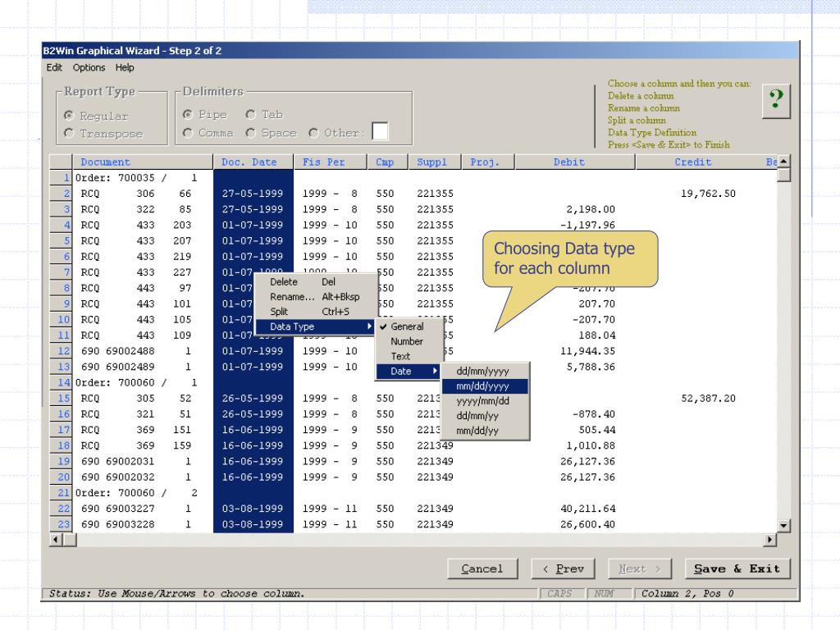840x630 pixels.
Task: Click debit value -878.40
Action: coord(594,413)
